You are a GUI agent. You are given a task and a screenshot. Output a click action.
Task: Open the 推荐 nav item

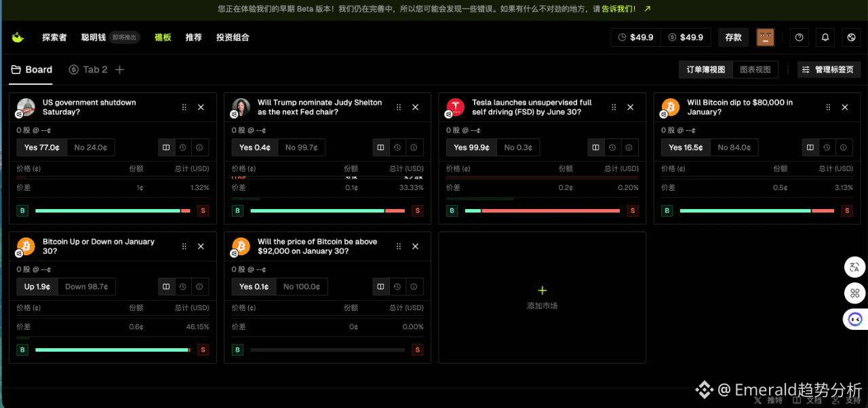194,37
